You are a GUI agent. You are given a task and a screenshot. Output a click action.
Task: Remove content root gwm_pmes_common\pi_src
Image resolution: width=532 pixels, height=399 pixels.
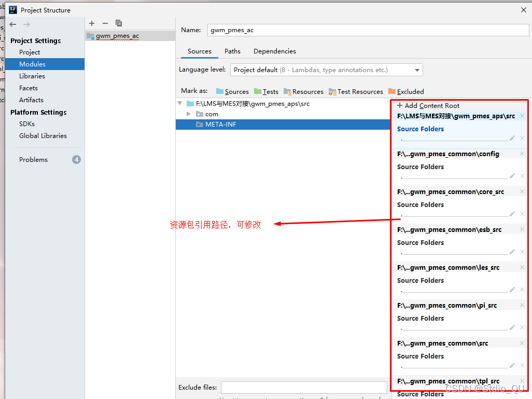[522, 305]
